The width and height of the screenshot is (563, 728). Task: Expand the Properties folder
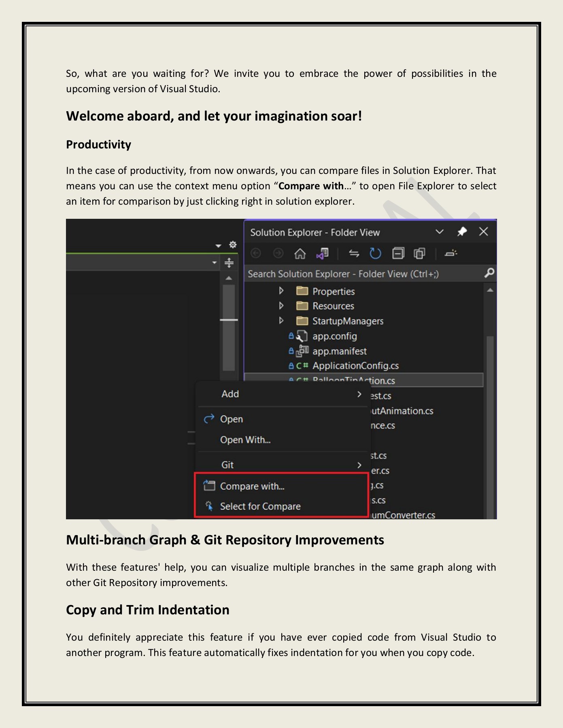pos(281,291)
